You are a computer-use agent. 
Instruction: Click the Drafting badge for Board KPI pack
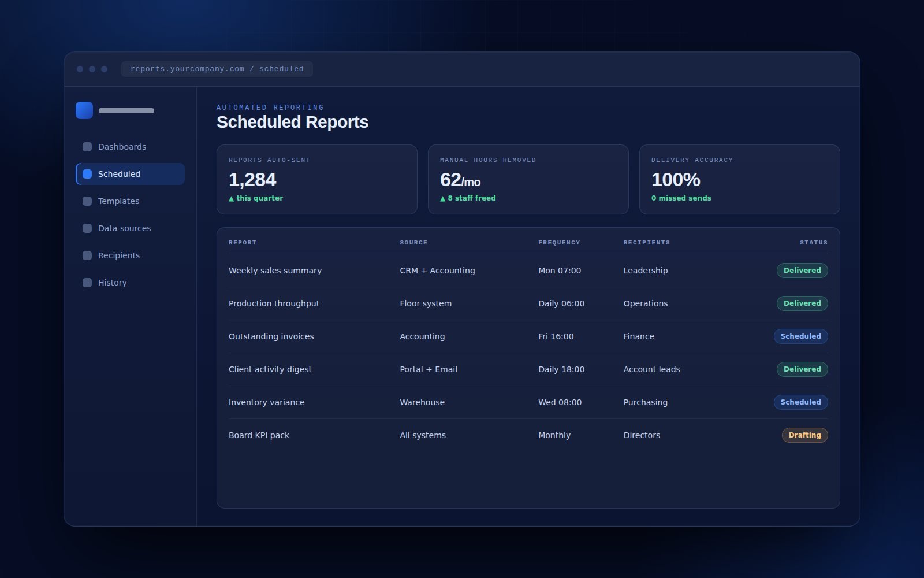click(x=804, y=435)
